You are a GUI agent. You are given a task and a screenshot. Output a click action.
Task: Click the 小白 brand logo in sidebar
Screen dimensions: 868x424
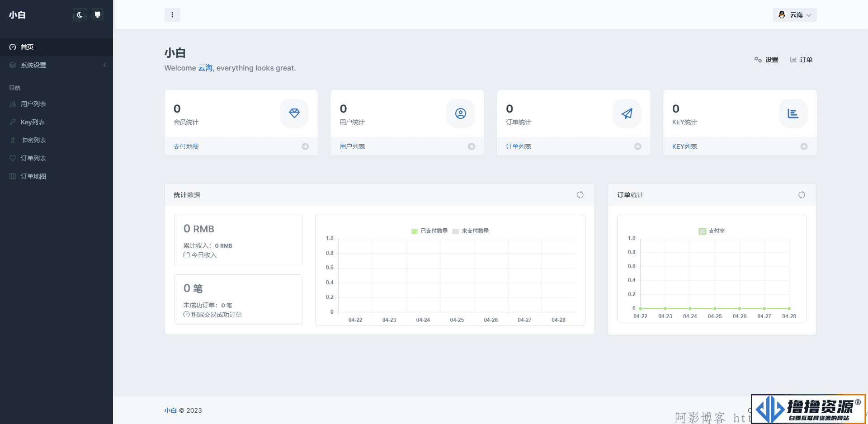[x=17, y=15]
